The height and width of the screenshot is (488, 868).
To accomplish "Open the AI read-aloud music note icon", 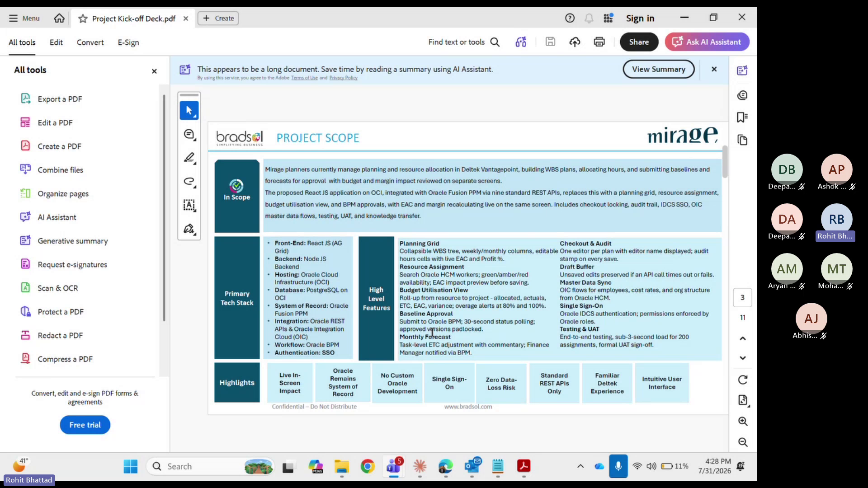I will [521, 42].
